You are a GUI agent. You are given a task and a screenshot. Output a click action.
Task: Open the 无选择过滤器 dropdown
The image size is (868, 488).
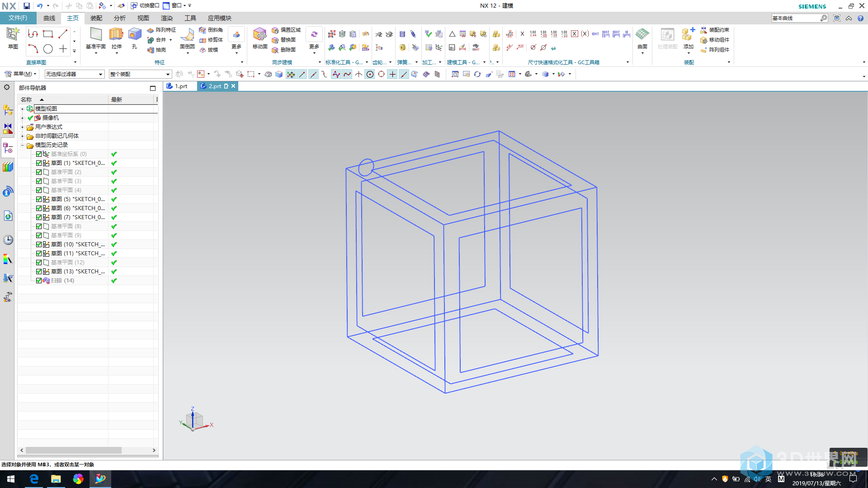[x=74, y=74]
